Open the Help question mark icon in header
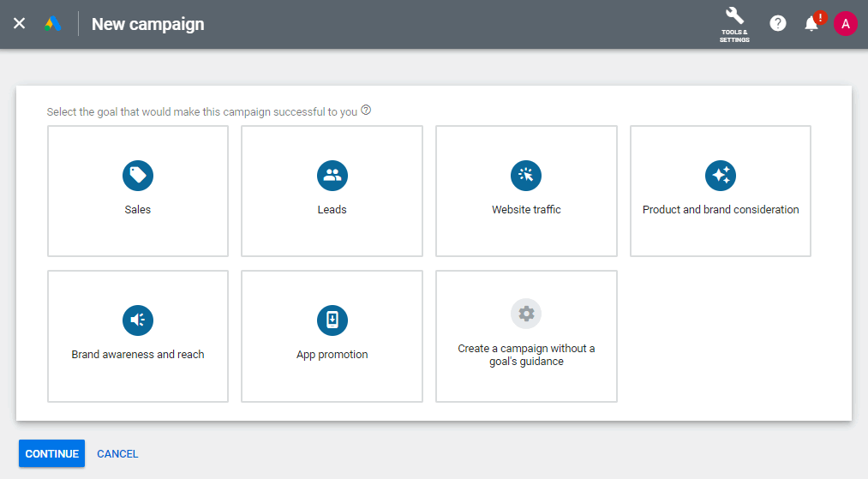This screenshot has width=868, height=479. point(778,24)
